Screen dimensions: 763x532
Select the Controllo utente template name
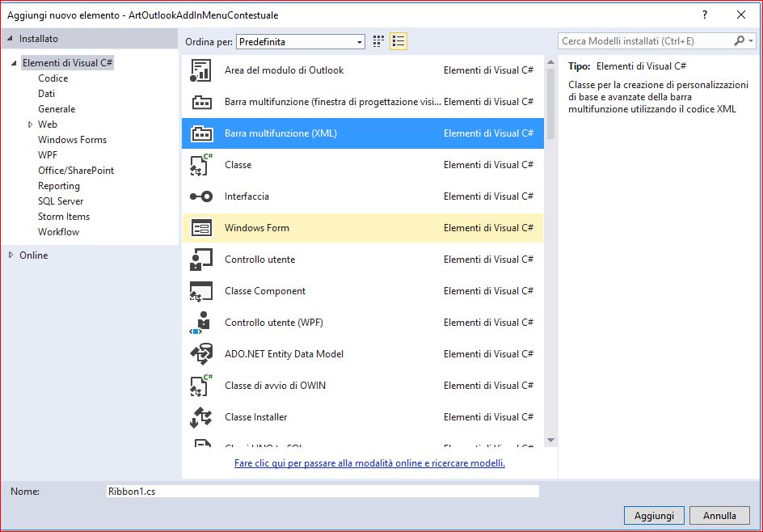(x=259, y=260)
